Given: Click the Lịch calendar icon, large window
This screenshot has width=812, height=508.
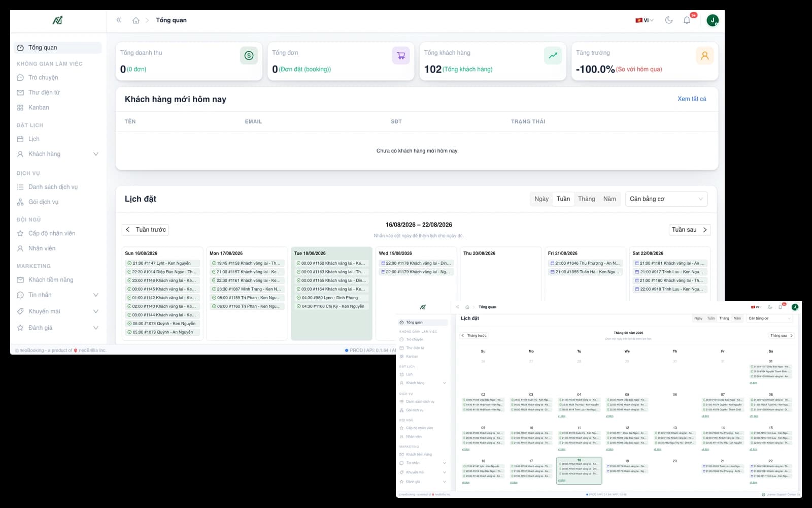Looking at the screenshot, I should (x=20, y=139).
